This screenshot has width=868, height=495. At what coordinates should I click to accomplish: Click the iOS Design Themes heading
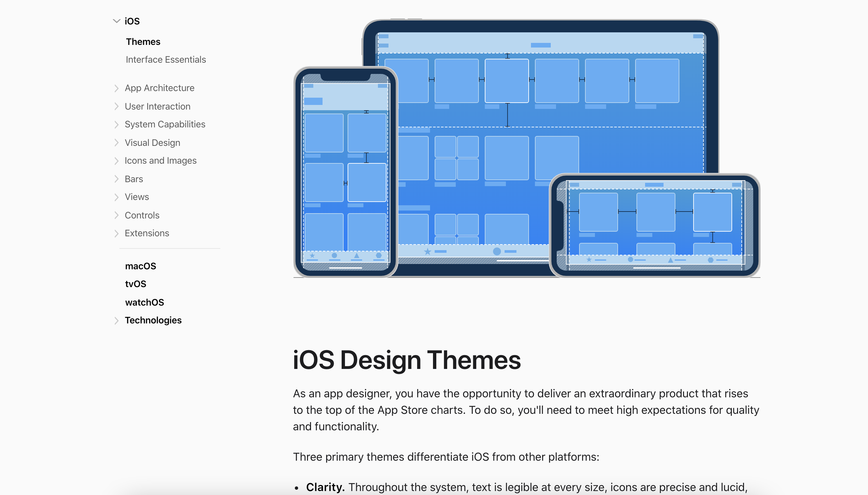[x=407, y=360]
